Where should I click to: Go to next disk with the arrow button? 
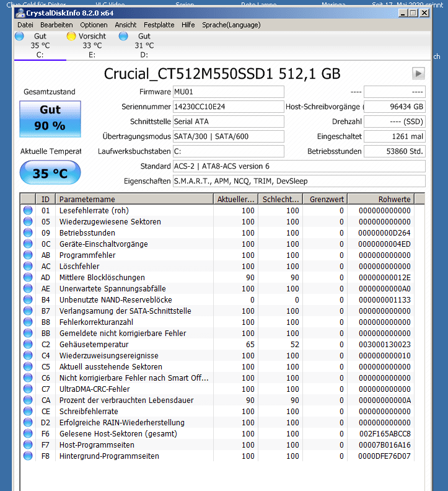tap(418, 74)
